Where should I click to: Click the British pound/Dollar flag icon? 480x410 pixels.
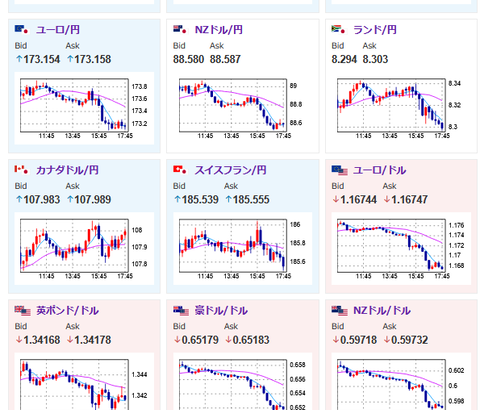point(23,311)
